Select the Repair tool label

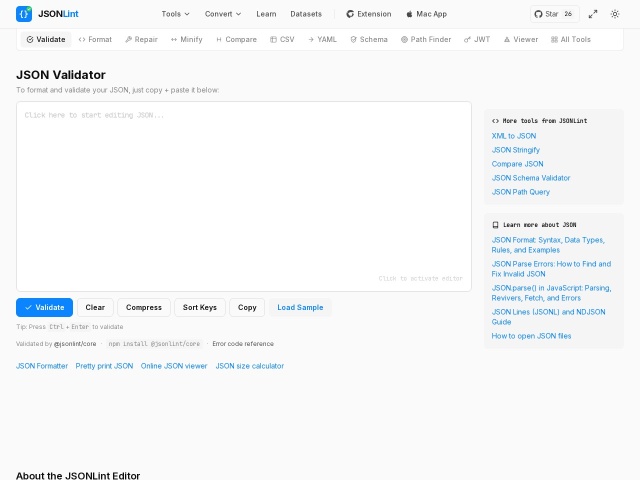tap(146, 40)
